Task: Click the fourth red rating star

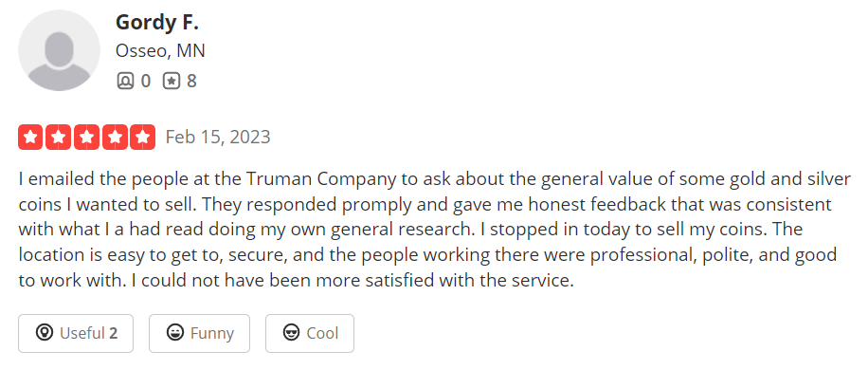Action: (x=116, y=137)
